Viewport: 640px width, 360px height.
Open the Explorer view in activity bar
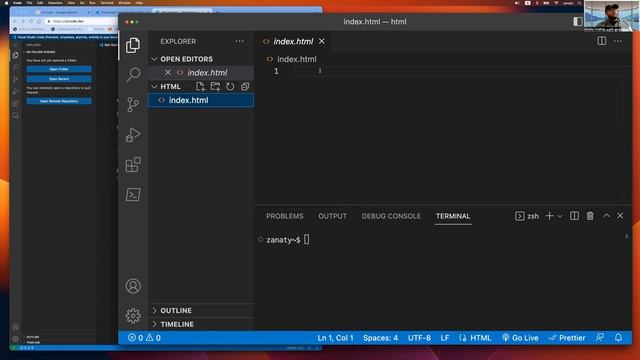(133, 45)
